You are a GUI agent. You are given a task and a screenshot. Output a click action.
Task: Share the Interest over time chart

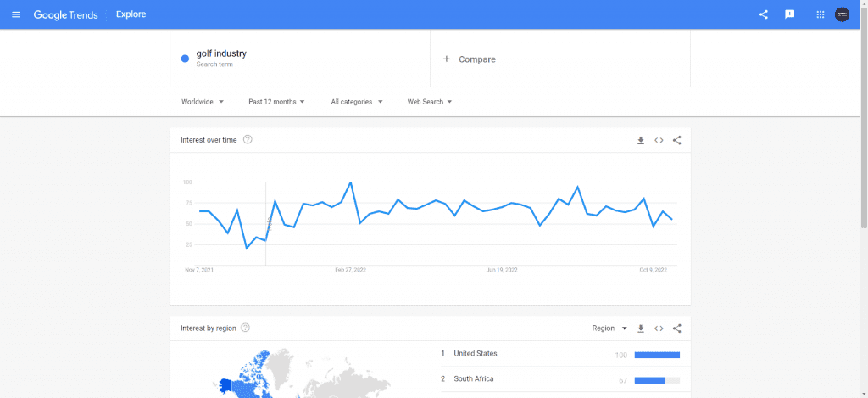pos(676,140)
